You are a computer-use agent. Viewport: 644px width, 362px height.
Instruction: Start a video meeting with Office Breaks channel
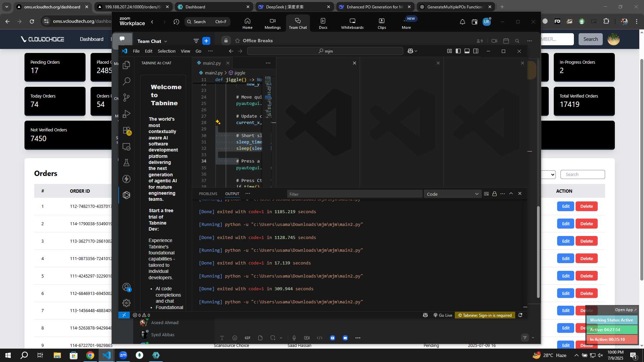[x=494, y=41]
